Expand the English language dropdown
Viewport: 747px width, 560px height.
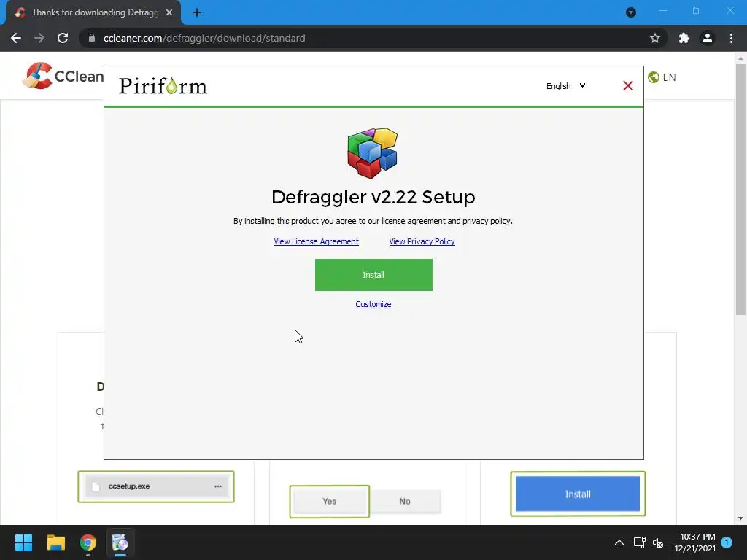pos(566,86)
